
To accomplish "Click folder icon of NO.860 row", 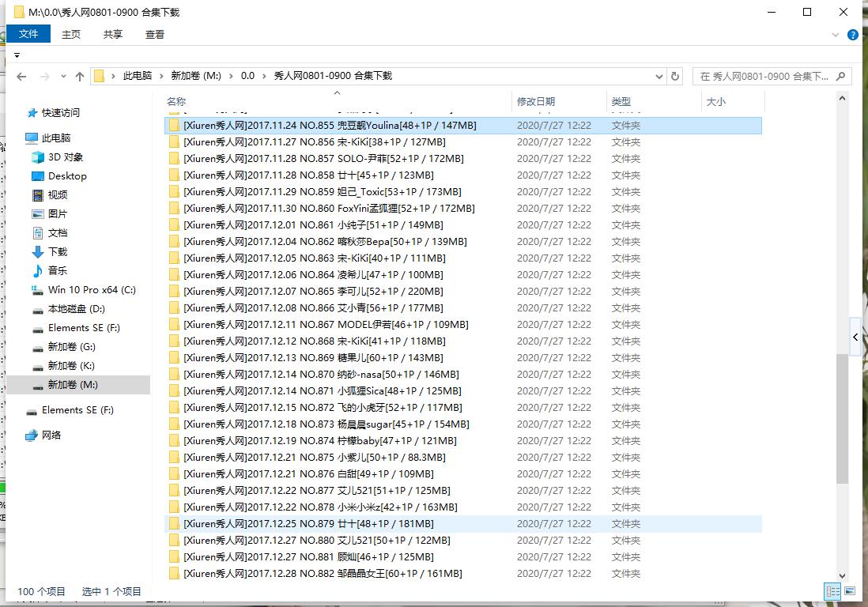I will [x=174, y=209].
